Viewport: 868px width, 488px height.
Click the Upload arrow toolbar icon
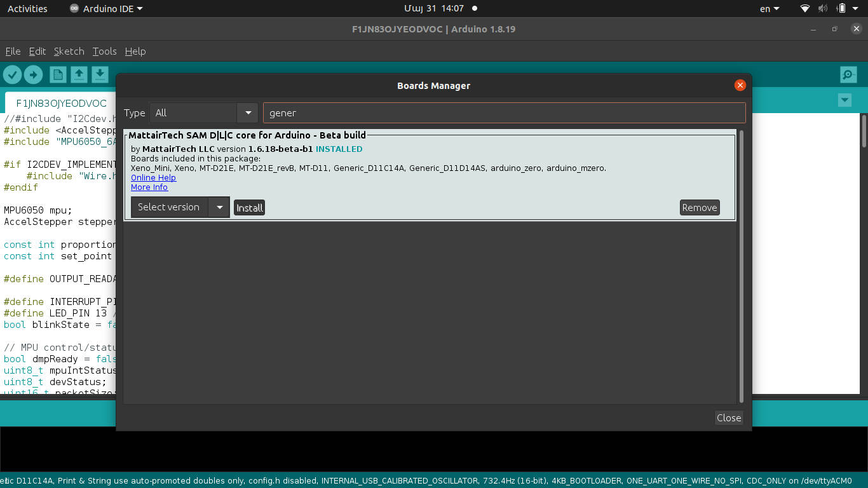click(x=33, y=75)
